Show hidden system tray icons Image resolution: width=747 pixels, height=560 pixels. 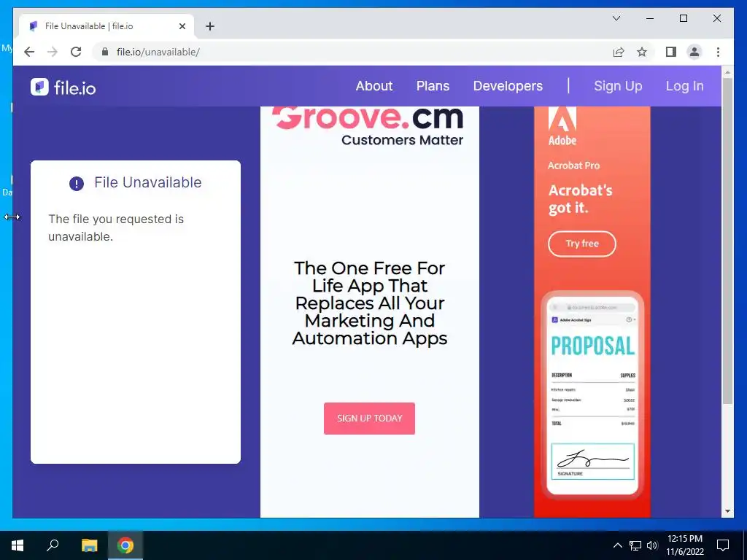click(617, 545)
